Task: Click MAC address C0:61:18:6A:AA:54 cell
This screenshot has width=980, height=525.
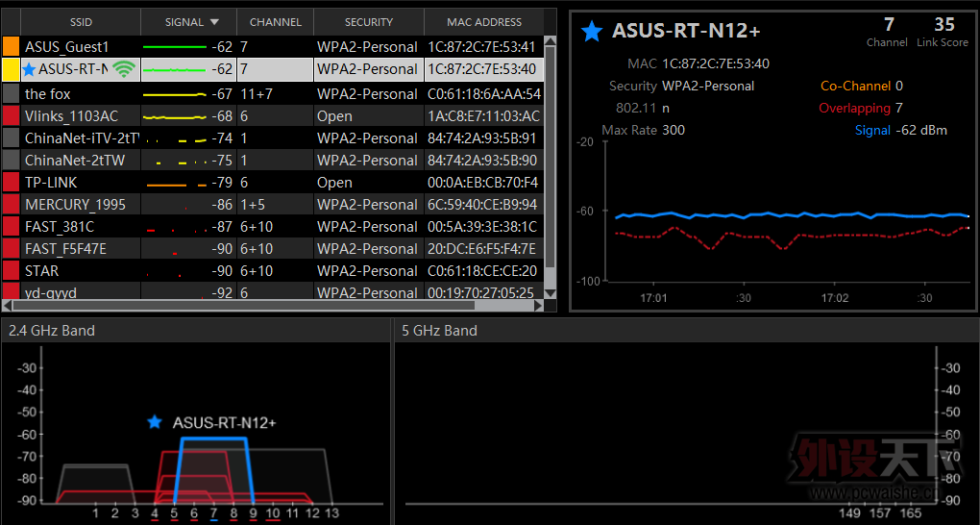Action: click(x=483, y=94)
